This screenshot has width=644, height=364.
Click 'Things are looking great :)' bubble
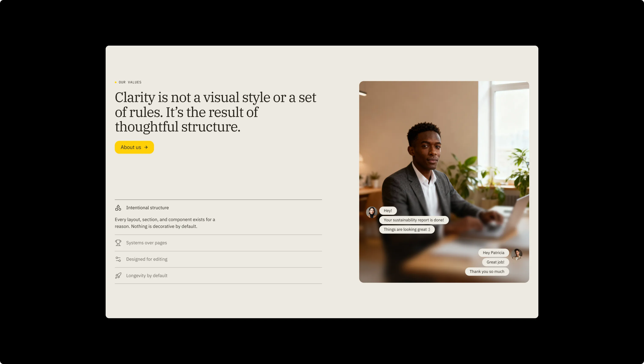pyautogui.click(x=407, y=229)
